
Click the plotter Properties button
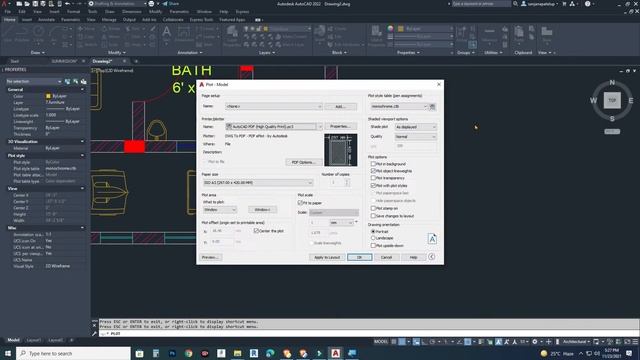(340, 127)
